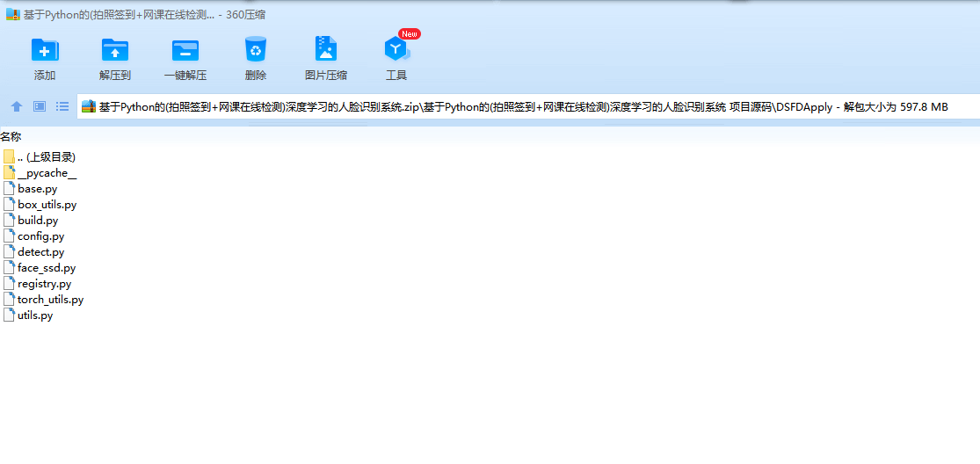The height and width of the screenshot is (464, 980).
Task: Click the folder icon next to __pycache__
Action: 9,173
